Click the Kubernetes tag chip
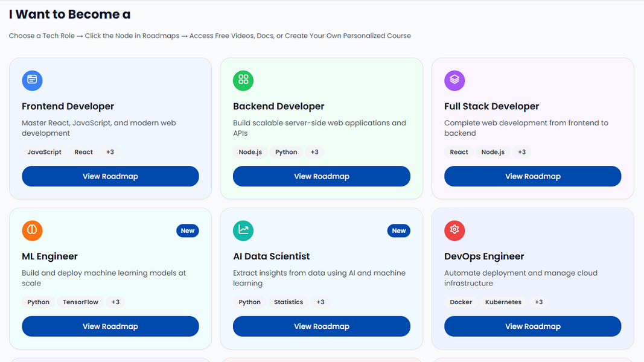The image size is (644, 362). (503, 302)
